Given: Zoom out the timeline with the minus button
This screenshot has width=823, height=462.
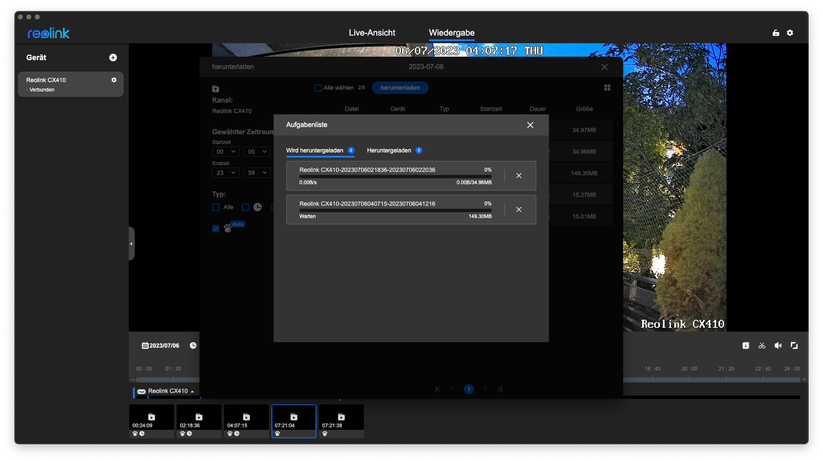Looking at the screenshot, I should point(132,379).
